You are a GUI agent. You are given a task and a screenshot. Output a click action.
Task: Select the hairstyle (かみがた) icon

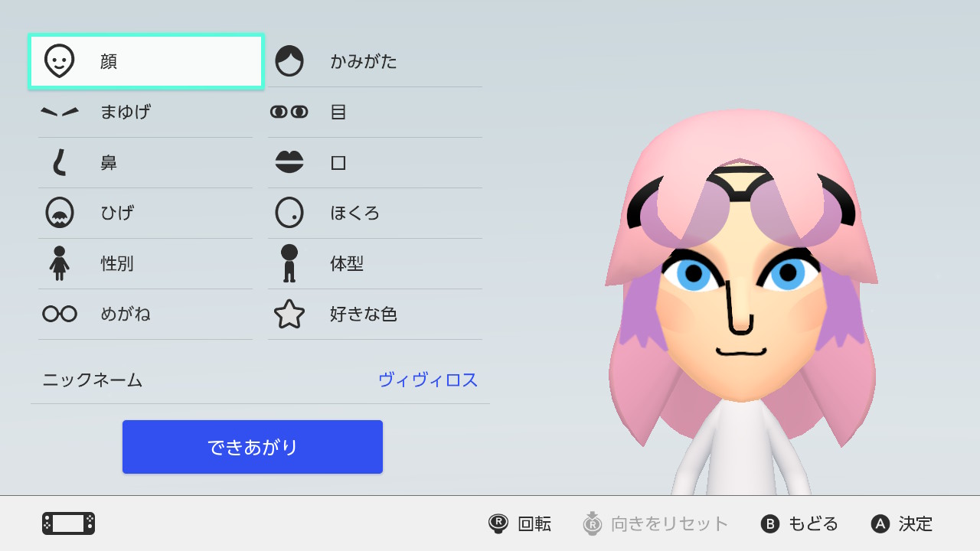click(289, 61)
